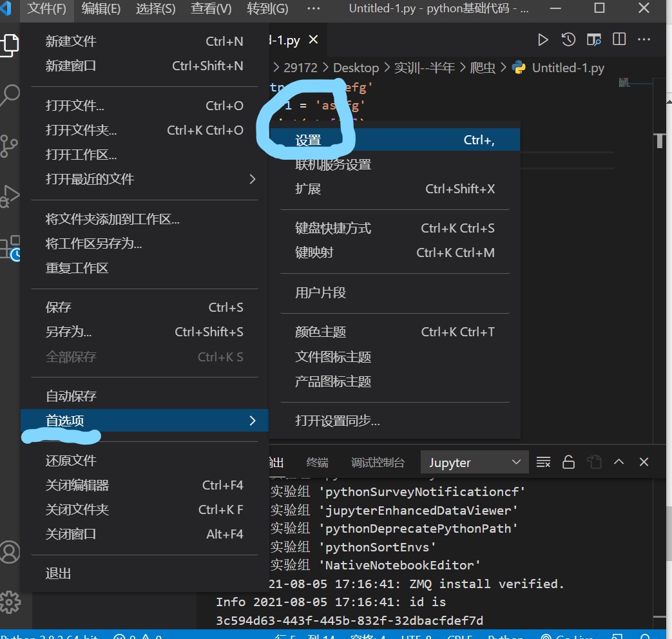This screenshot has height=639, width=672.
Task: Open the 文件(F) menu
Action: [47, 8]
